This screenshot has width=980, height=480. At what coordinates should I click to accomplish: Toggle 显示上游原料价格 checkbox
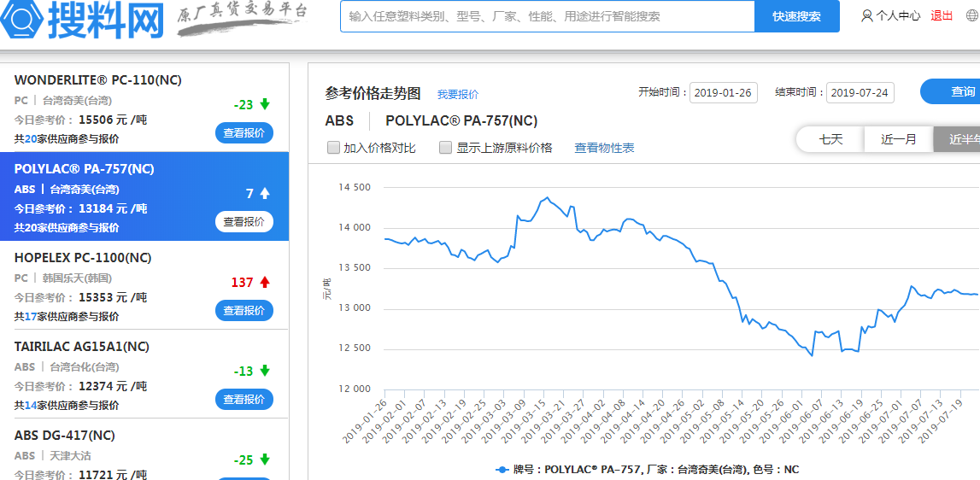(445, 148)
